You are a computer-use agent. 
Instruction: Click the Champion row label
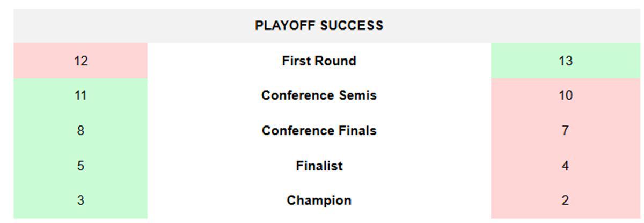pyautogui.click(x=319, y=200)
